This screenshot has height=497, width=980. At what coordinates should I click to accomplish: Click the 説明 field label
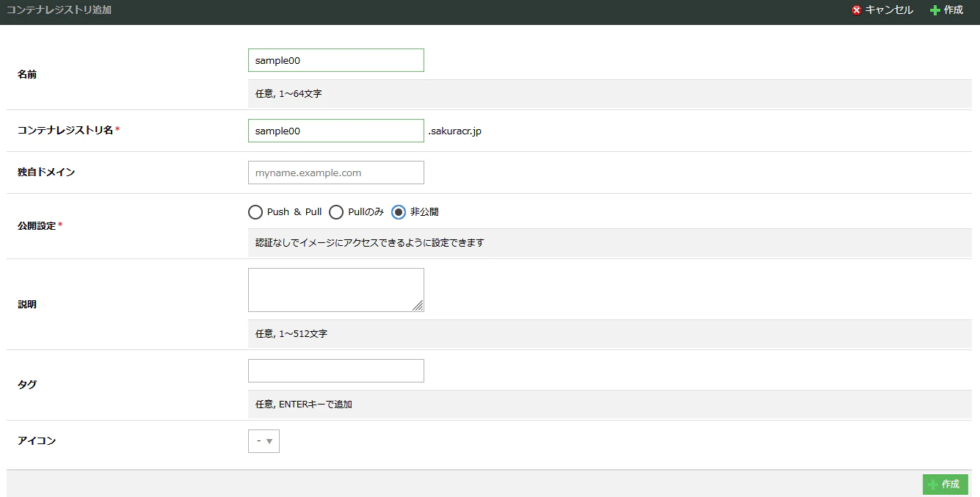click(x=27, y=305)
